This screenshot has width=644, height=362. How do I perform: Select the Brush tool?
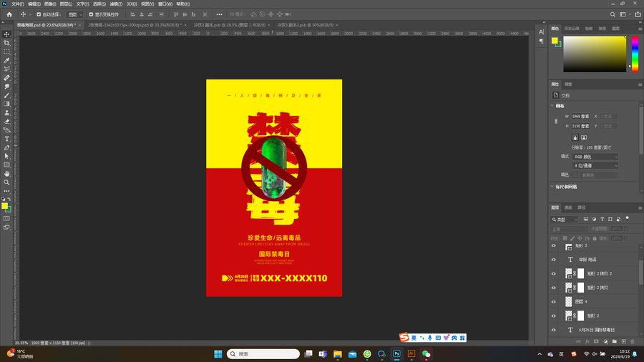[6, 95]
